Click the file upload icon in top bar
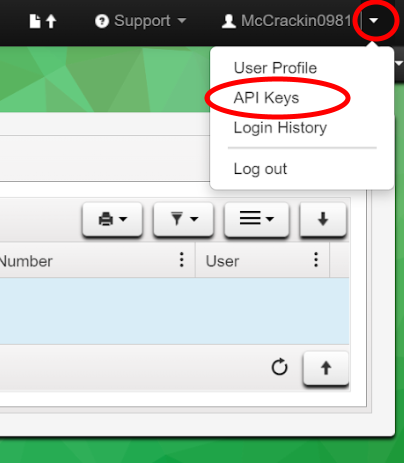Image resolution: width=404 pixels, height=463 pixels. click(x=43, y=21)
